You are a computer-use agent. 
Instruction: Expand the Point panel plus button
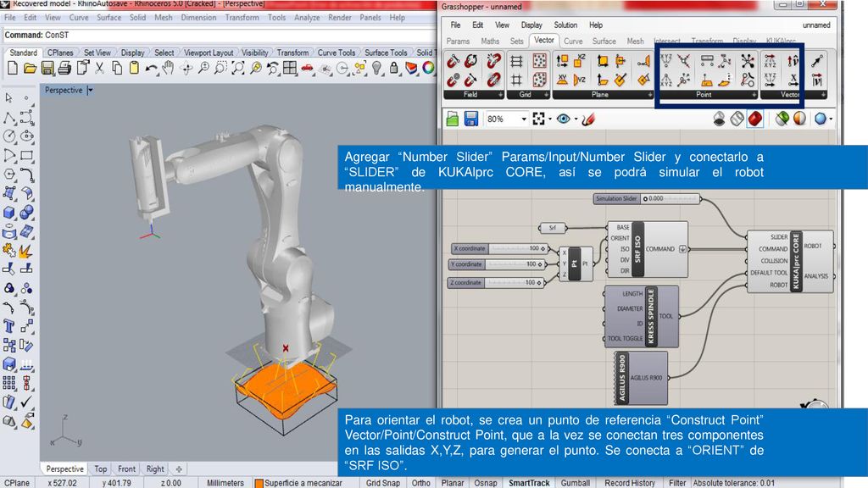click(x=754, y=95)
